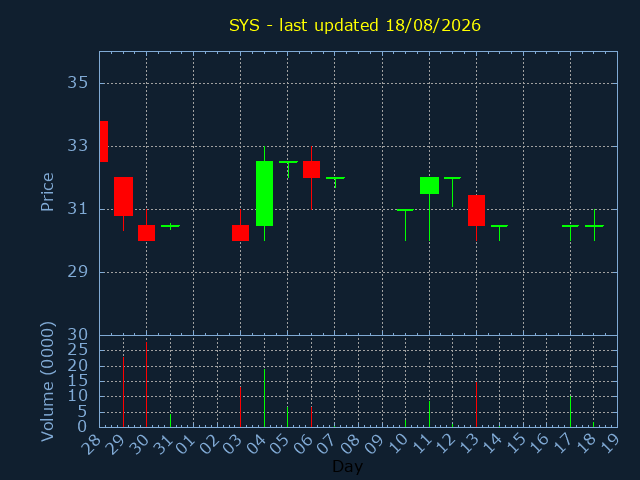The height and width of the screenshot is (480, 640).
Task: Click the price axis tick label 31
Action: coord(78,209)
